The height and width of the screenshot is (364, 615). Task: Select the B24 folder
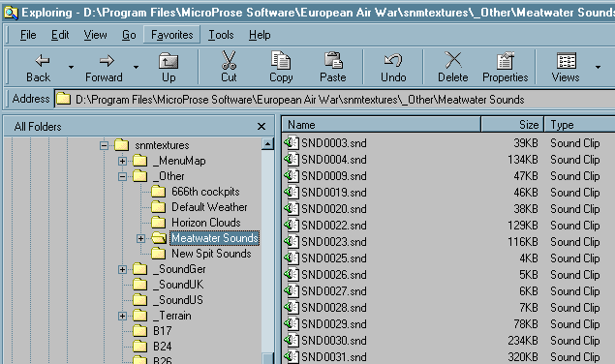163,347
